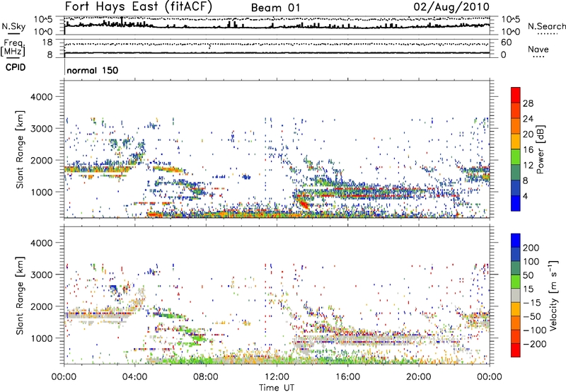This screenshot has width=566, height=392.
Task: Click the '1000' tick of velocity panel
Action: click(x=41, y=338)
